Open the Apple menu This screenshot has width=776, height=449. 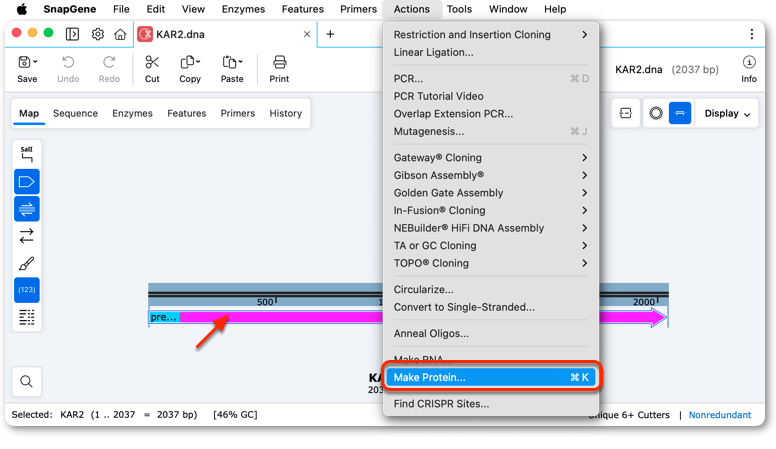point(22,9)
